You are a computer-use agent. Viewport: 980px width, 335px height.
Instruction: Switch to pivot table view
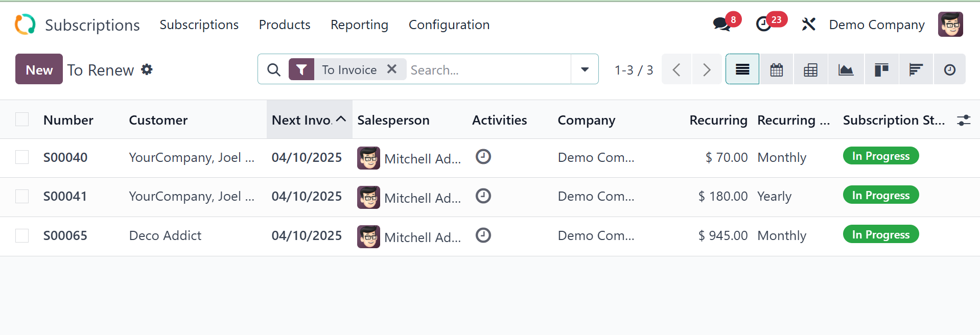coord(811,69)
